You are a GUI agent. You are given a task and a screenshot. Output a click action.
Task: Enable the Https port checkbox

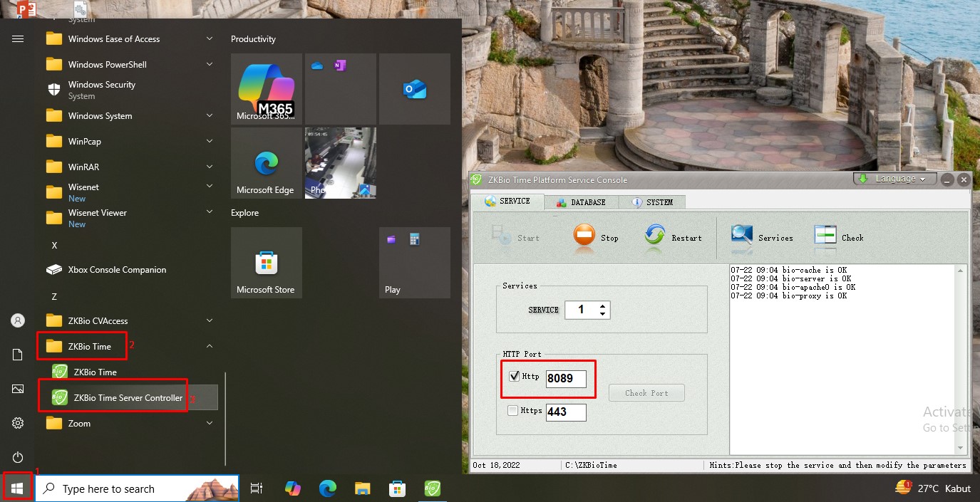pyautogui.click(x=512, y=410)
